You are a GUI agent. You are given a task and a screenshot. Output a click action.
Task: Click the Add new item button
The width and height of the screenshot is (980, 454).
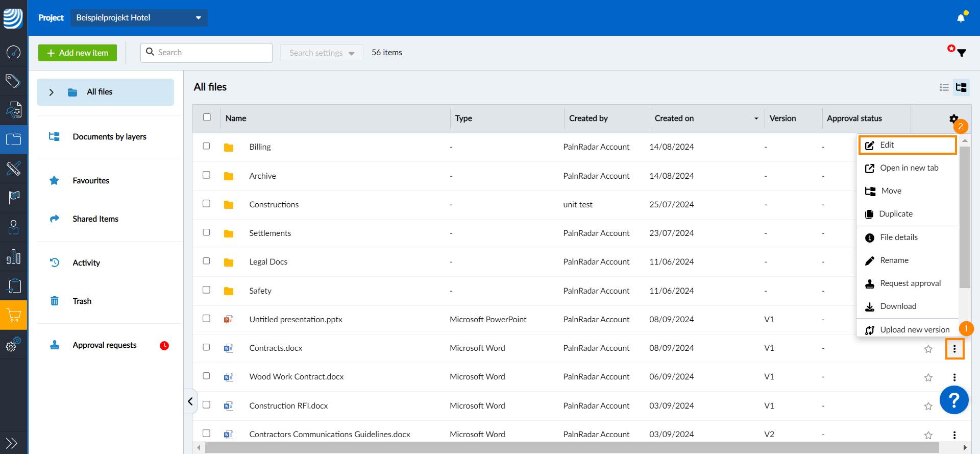[78, 53]
